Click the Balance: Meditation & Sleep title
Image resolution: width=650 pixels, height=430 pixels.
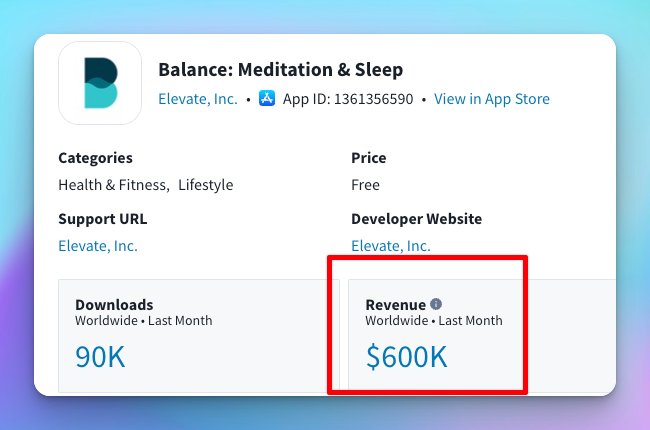pos(280,70)
